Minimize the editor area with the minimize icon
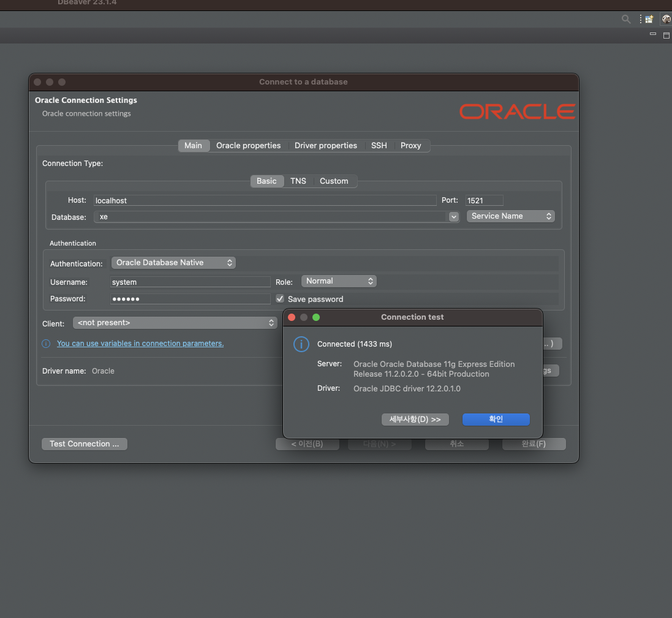This screenshot has height=618, width=672. [653, 34]
